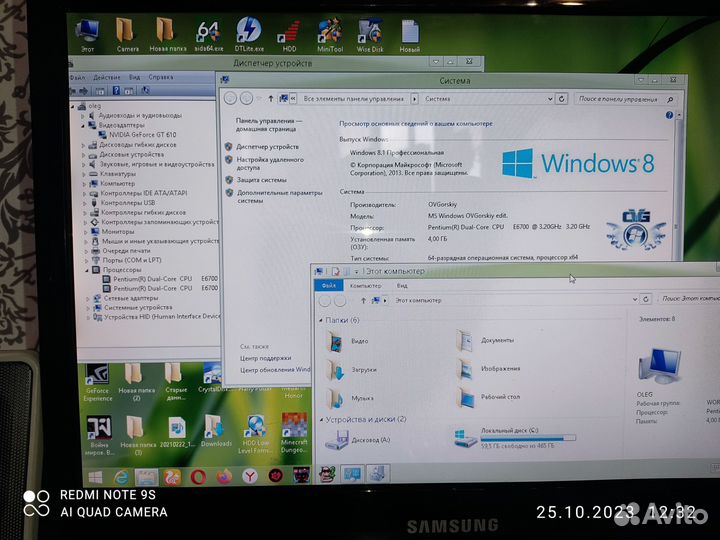This screenshot has width=720, height=540.
Task: Open Панель управления домашняя страница link
Action: (x=269, y=125)
